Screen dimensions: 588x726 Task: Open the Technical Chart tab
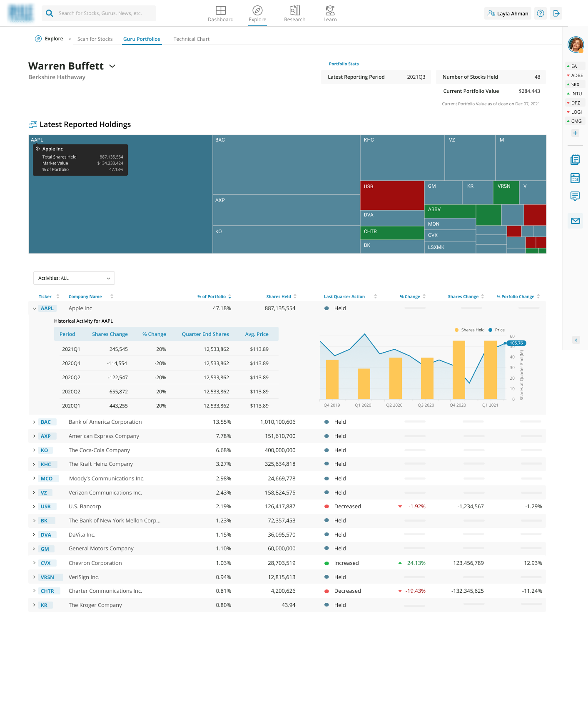tap(192, 39)
